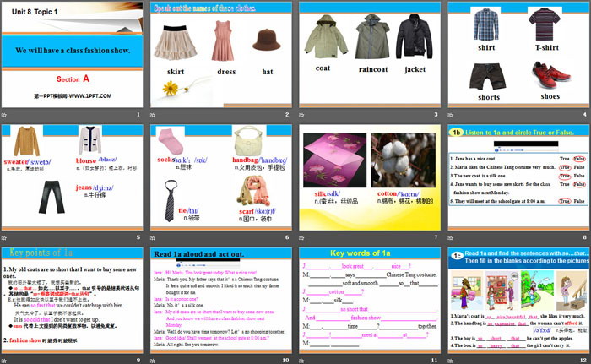Click slide number '11' below Key words slide

click(x=435, y=361)
